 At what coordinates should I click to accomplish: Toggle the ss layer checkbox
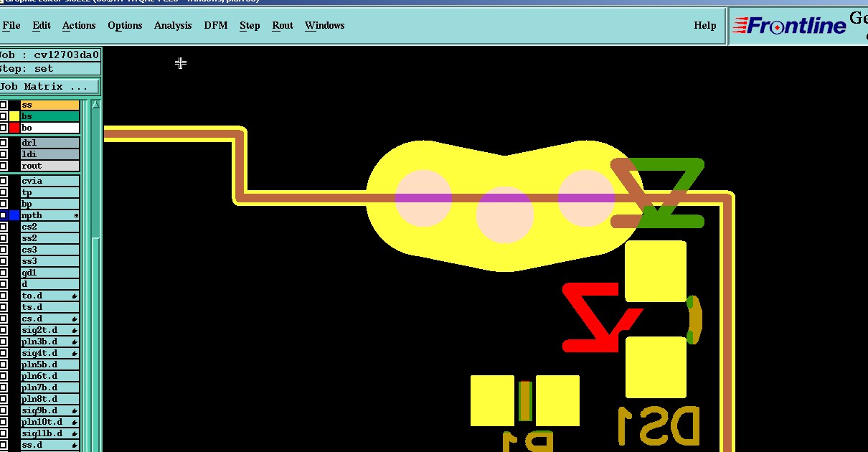[x=4, y=105]
